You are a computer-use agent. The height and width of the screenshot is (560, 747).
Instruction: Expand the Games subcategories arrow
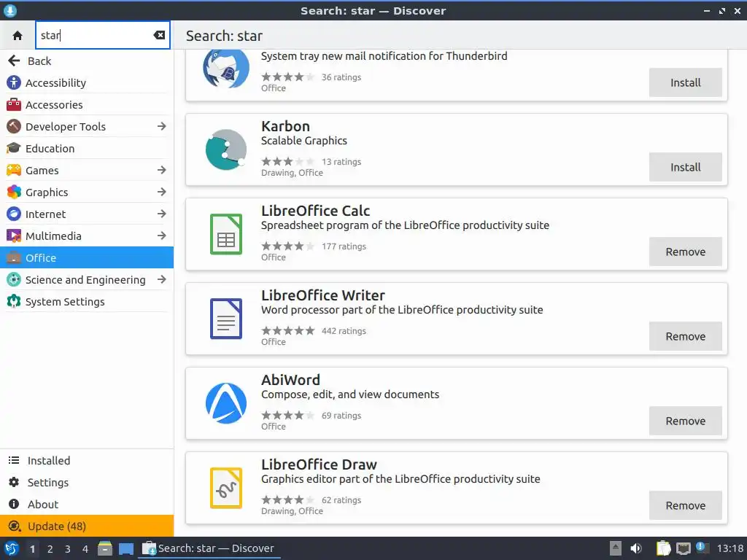161,170
